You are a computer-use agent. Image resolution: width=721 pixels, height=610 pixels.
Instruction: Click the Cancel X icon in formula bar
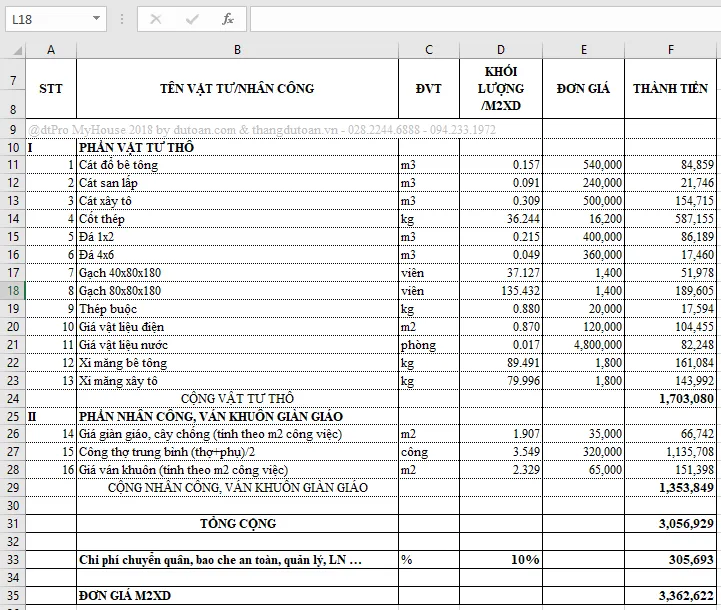coord(156,19)
